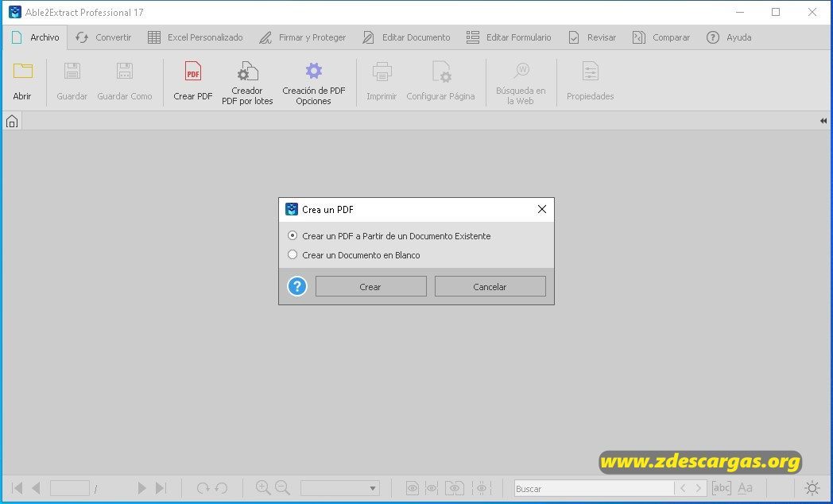
Task: Switch to Editar Documento tab
Action: [x=406, y=37]
